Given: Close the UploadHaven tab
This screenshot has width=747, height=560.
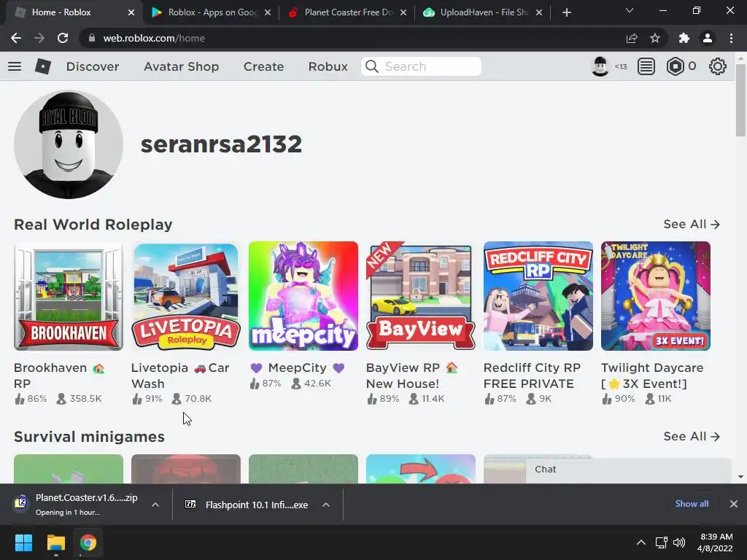Looking at the screenshot, I should tap(539, 12).
